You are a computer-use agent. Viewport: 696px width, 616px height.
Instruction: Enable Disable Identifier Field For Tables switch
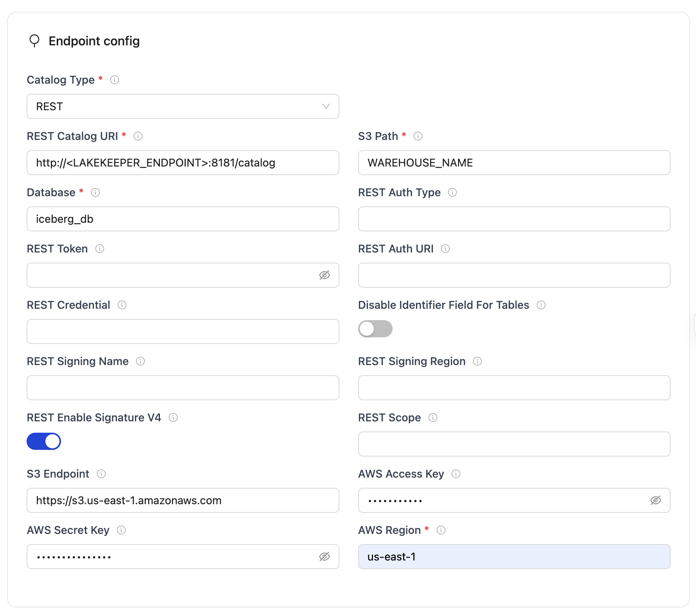pyautogui.click(x=375, y=329)
